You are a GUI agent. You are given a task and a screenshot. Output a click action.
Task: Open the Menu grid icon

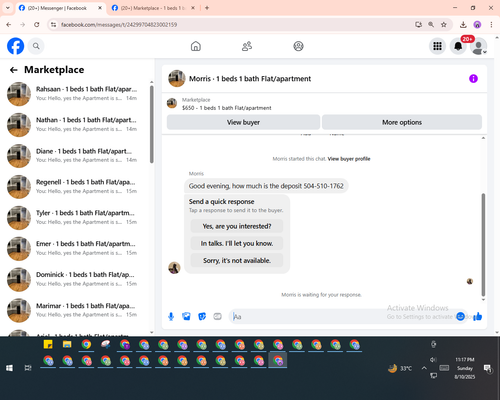click(x=437, y=46)
